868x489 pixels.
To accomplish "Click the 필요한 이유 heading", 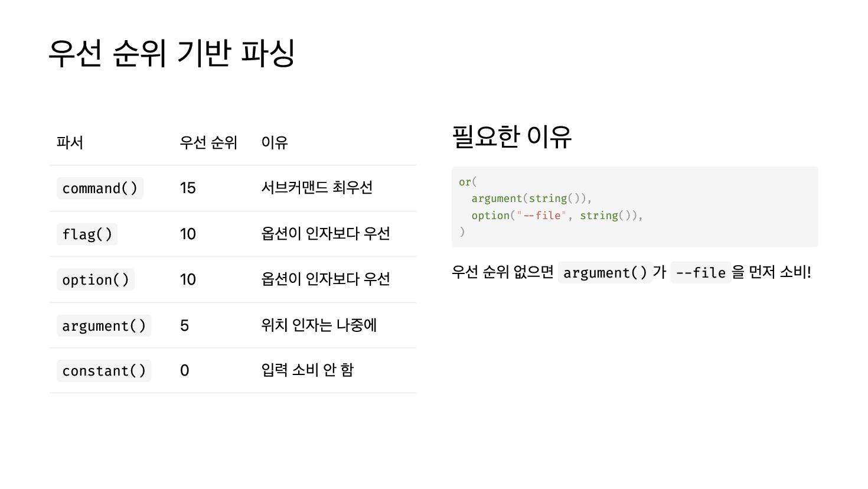I will coord(511,136).
